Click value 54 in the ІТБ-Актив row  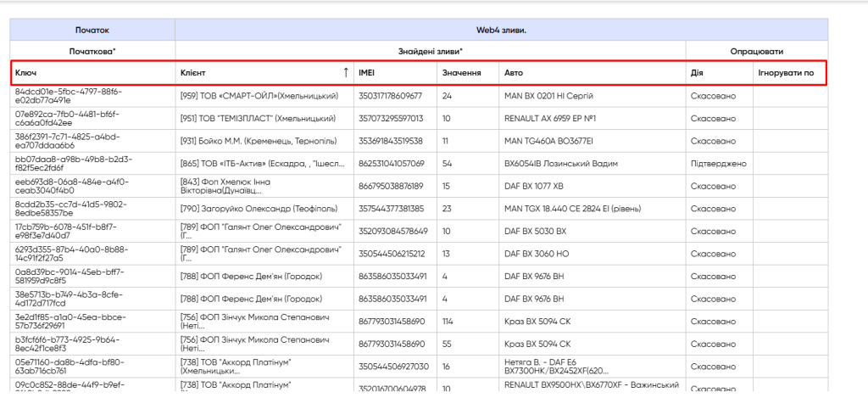click(x=448, y=164)
